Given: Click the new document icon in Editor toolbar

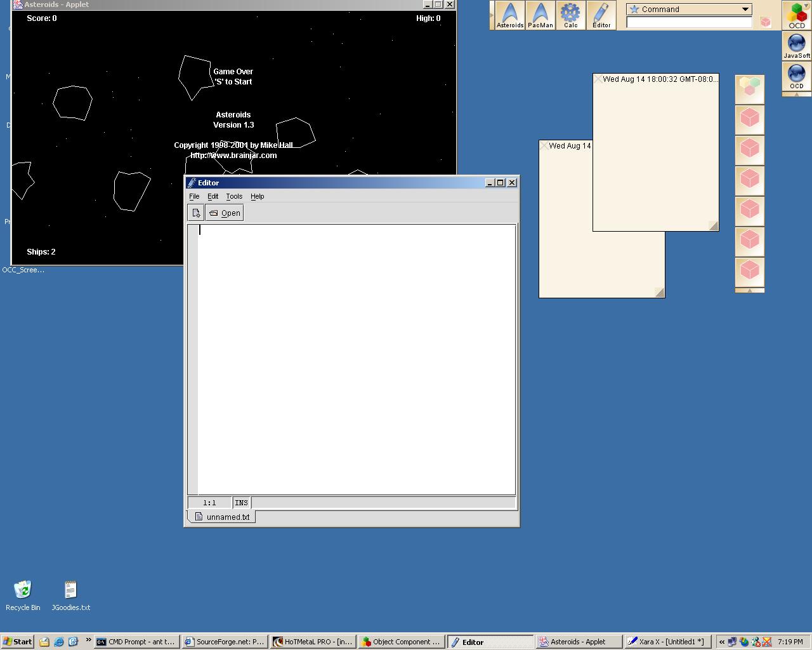Looking at the screenshot, I should click(196, 213).
